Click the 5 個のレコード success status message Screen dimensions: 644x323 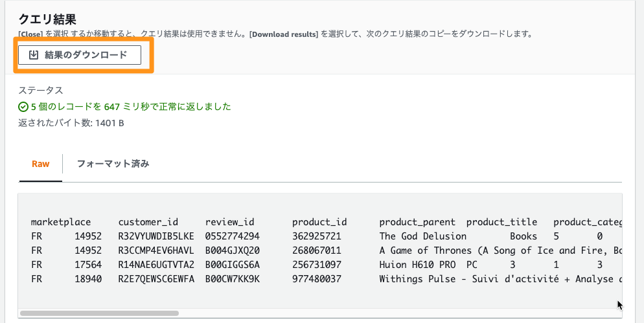click(131, 107)
